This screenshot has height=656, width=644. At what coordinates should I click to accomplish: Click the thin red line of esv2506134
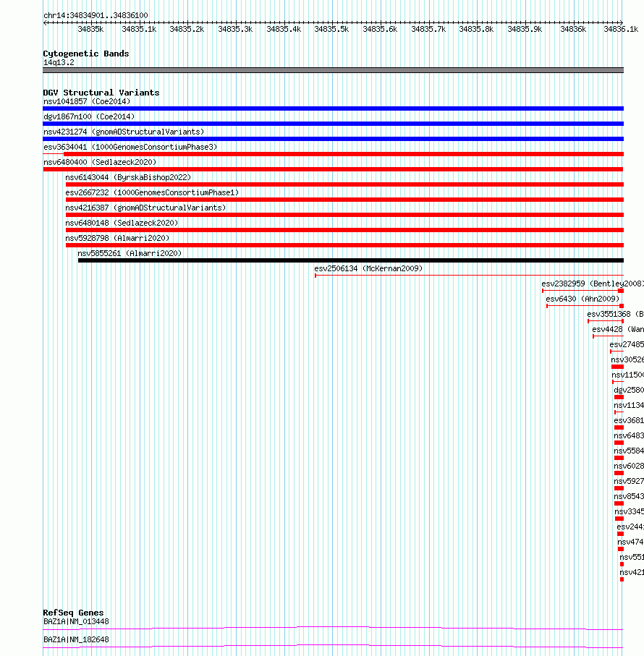tap(469, 276)
